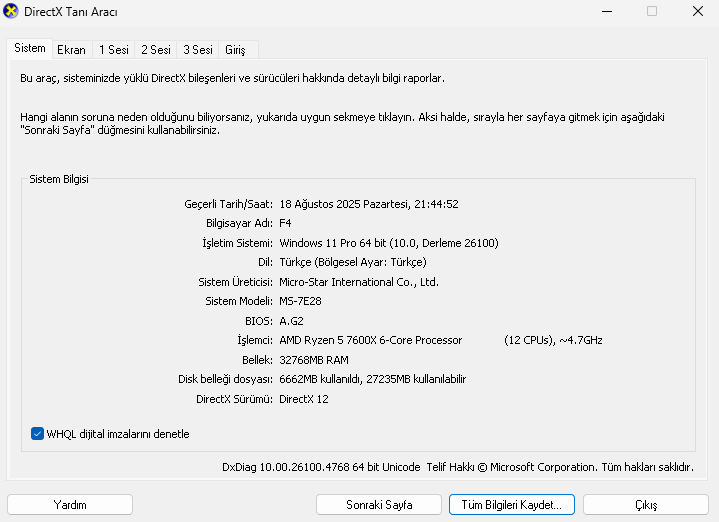
Task: Click the Türkçe (Bölgesel Ayar: Türkçe) value
Action: click(353, 262)
